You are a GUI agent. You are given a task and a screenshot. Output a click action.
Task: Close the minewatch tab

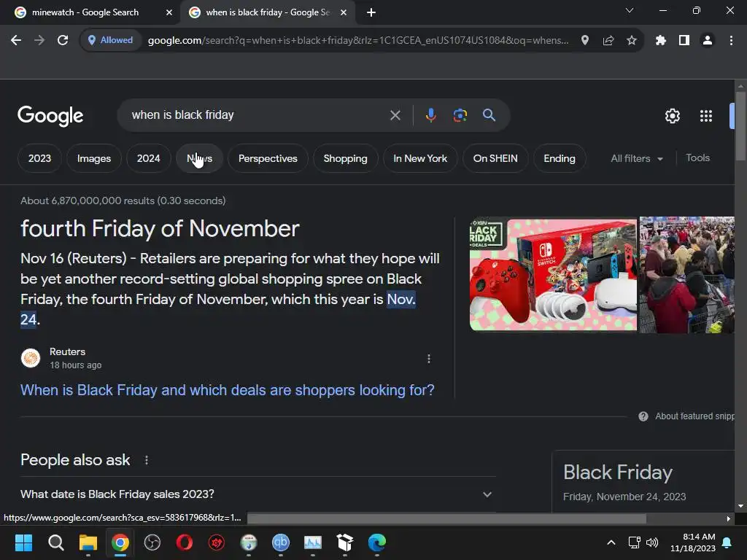(x=169, y=12)
